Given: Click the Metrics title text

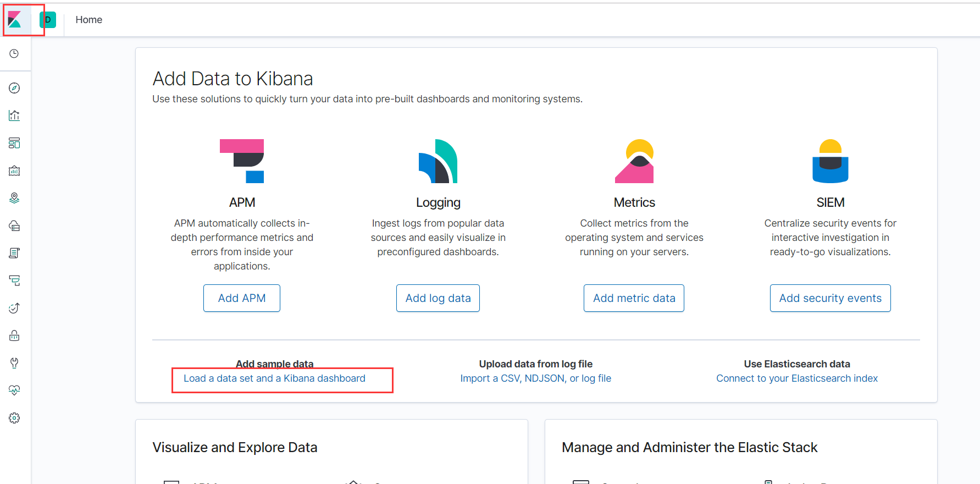Looking at the screenshot, I should pos(634,202).
